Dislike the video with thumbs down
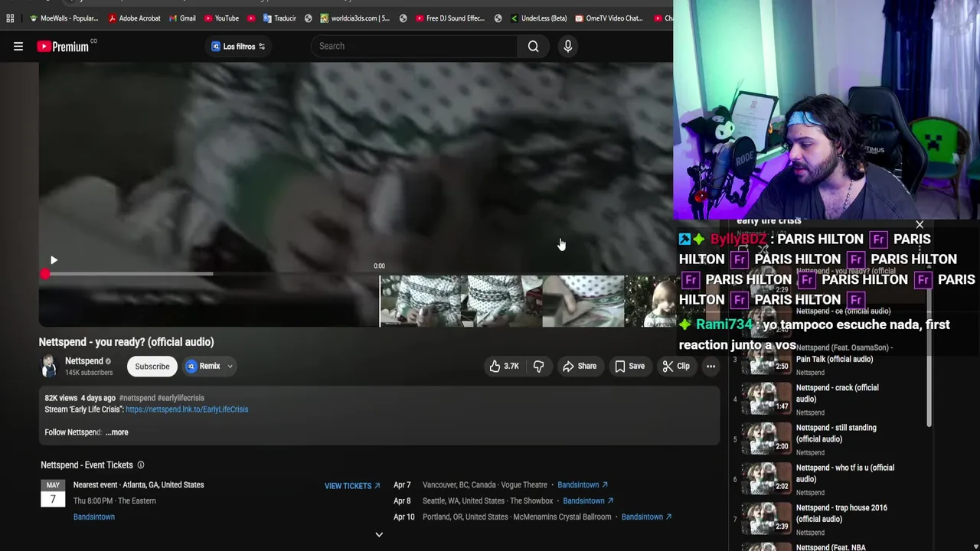980x551 pixels. pyautogui.click(x=539, y=366)
